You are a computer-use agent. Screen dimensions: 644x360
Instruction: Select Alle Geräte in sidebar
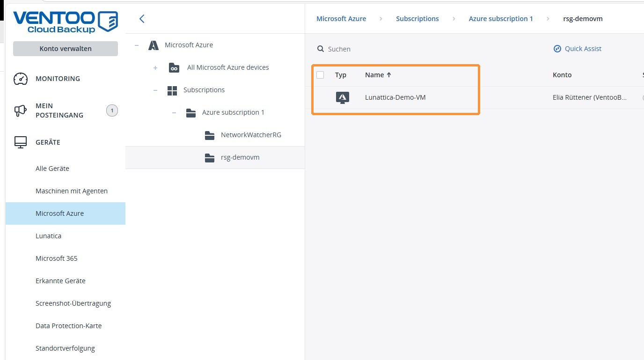pyautogui.click(x=52, y=169)
